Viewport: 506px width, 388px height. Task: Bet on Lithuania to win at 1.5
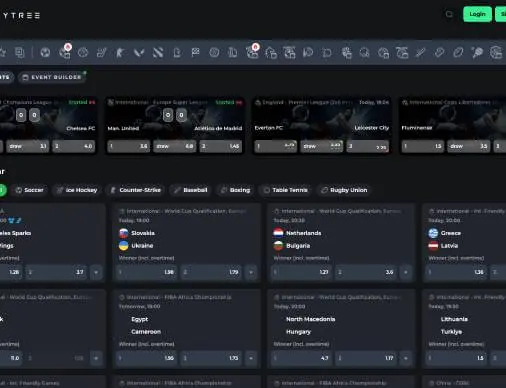click(x=456, y=358)
